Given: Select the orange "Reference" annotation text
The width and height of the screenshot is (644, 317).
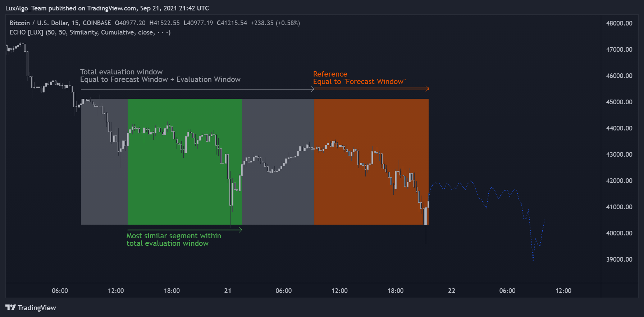Looking at the screenshot, I should pyautogui.click(x=330, y=74).
